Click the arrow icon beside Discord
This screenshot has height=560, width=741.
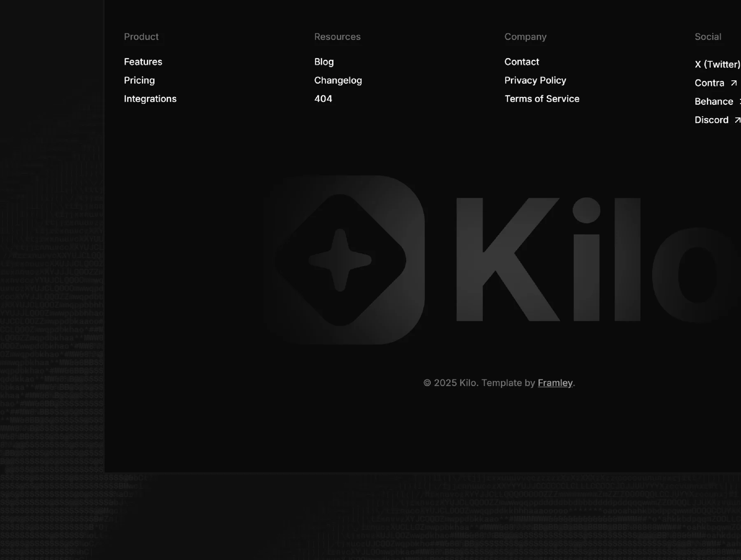tap(737, 120)
